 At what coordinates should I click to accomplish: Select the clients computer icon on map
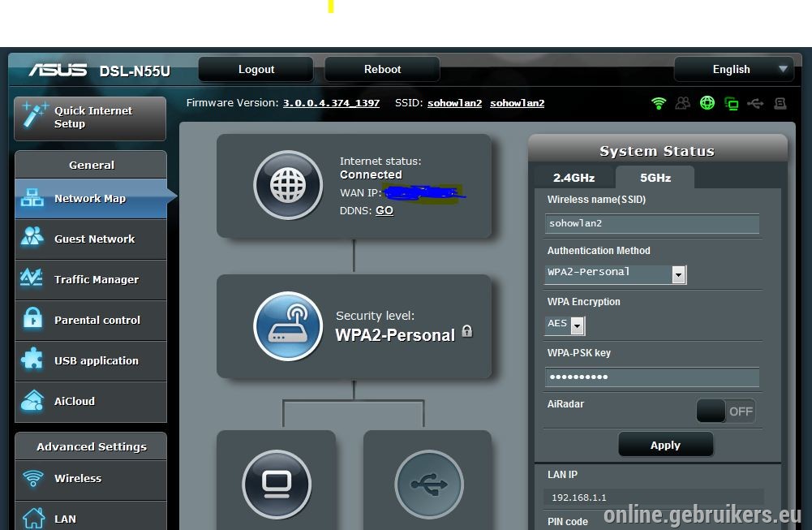click(277, 485)
